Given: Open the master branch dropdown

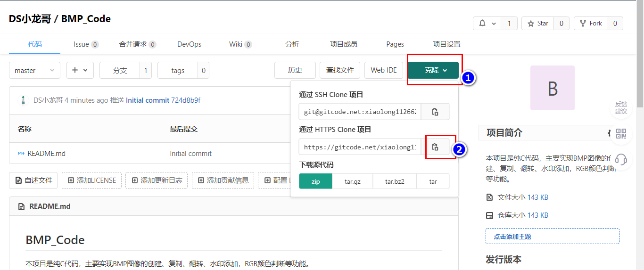Looking at the screenshot, I should click(x=35, y=70).
